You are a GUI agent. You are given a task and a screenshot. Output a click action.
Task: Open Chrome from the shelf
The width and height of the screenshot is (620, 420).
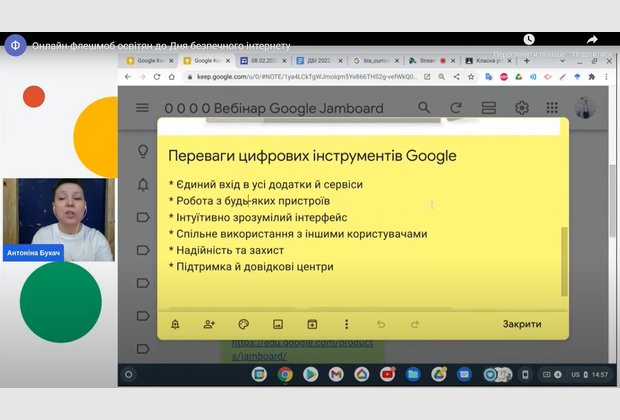point(285,374)
